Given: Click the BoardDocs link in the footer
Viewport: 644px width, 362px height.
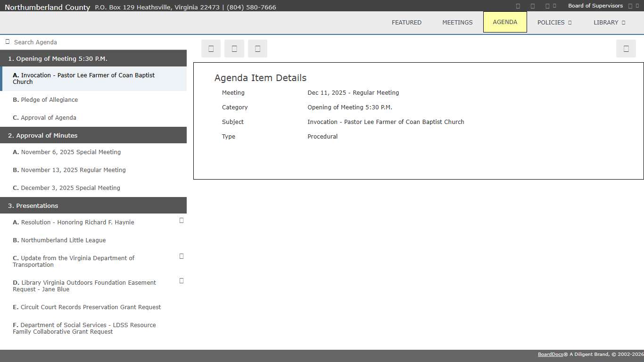Looking at the screenshot, I should (x=550, y=354).
